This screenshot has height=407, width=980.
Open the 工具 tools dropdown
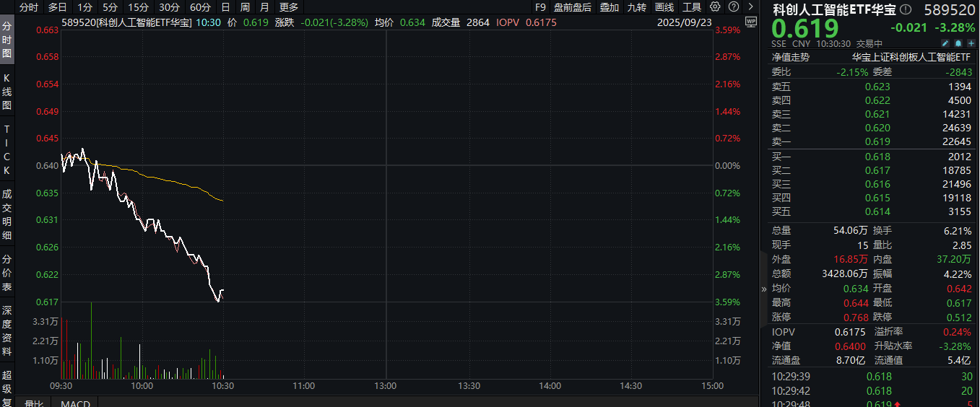click(691, 7)
